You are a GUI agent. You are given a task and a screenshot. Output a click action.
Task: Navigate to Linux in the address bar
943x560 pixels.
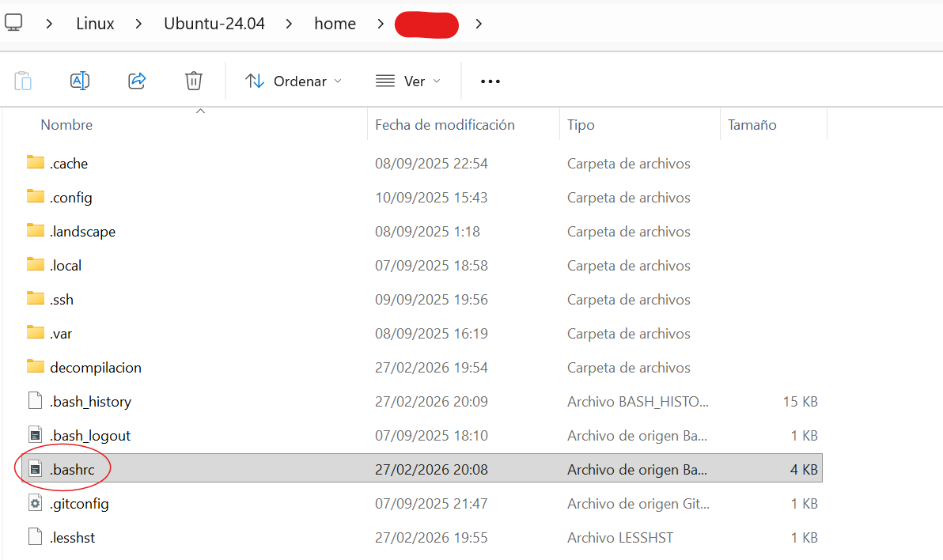pos(95,24)
